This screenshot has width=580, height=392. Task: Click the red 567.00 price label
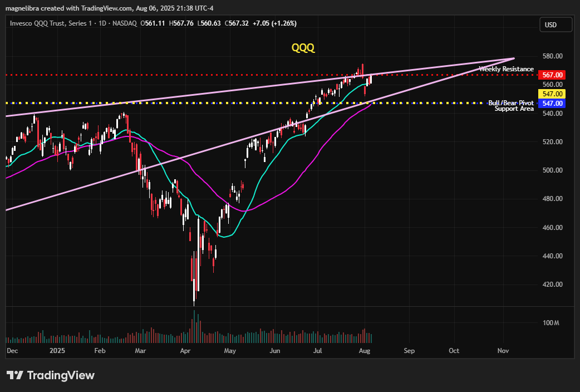pyautogui.click(x=552, y=75)
